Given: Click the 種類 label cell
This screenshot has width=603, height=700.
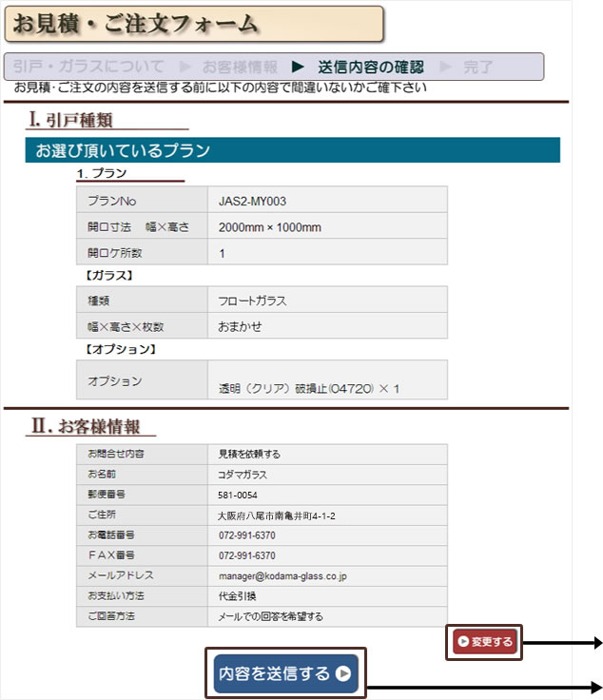Looking at the screenshot, I should [142, 301].
